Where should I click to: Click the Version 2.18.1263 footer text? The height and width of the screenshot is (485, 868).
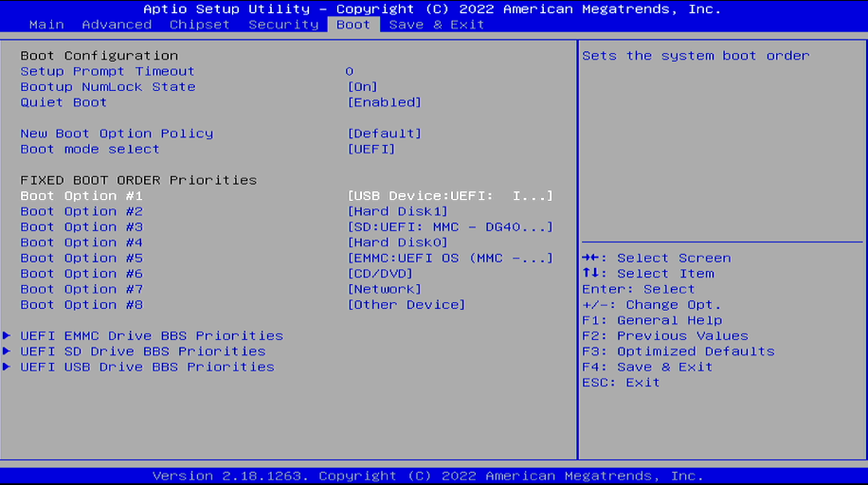(x=428, y=476)
